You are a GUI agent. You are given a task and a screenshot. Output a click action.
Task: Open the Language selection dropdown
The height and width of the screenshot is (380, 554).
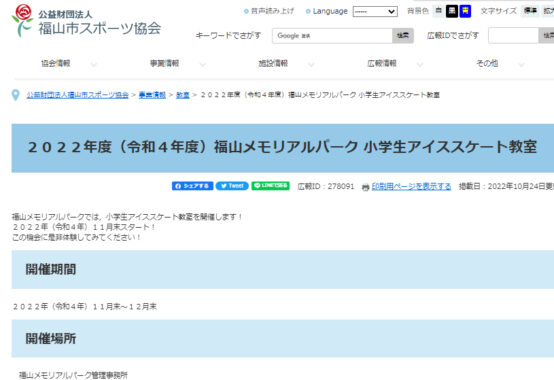(375, 11)
